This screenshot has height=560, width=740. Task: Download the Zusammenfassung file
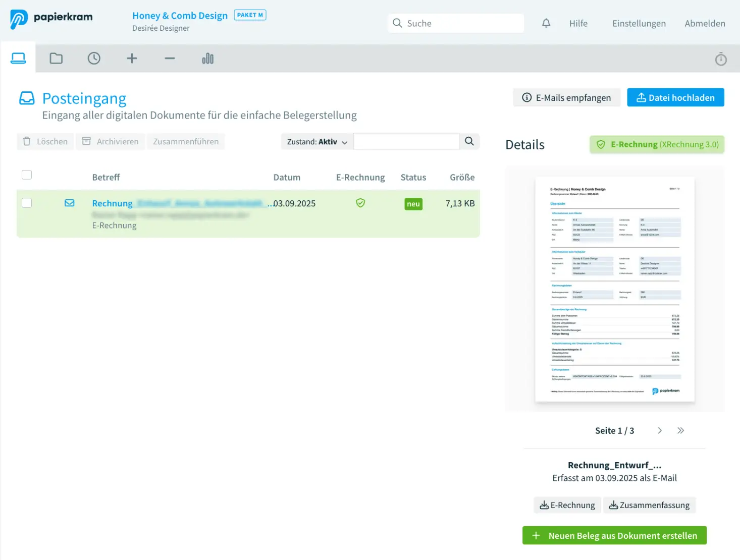(650, 505)
